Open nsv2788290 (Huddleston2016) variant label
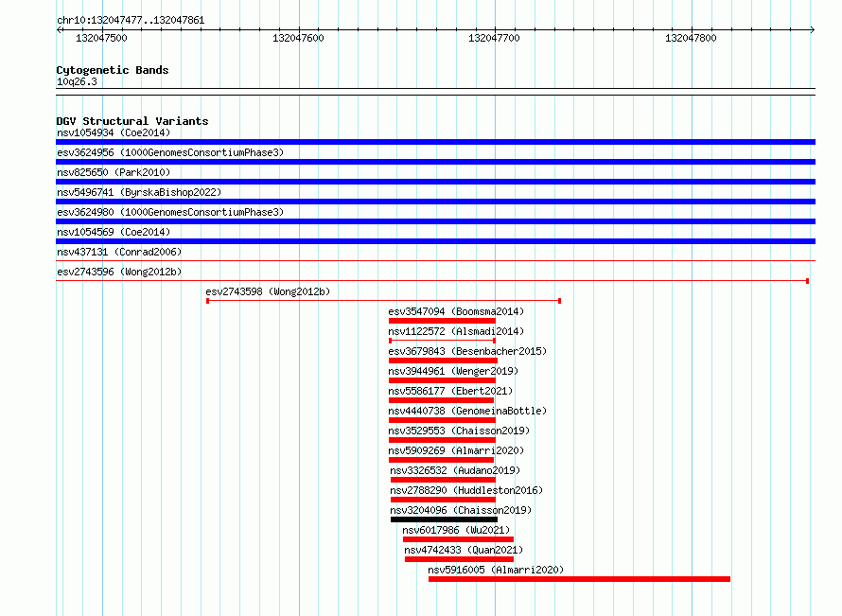The width and height of the screenshot is (842, 616). coord(466,490)
